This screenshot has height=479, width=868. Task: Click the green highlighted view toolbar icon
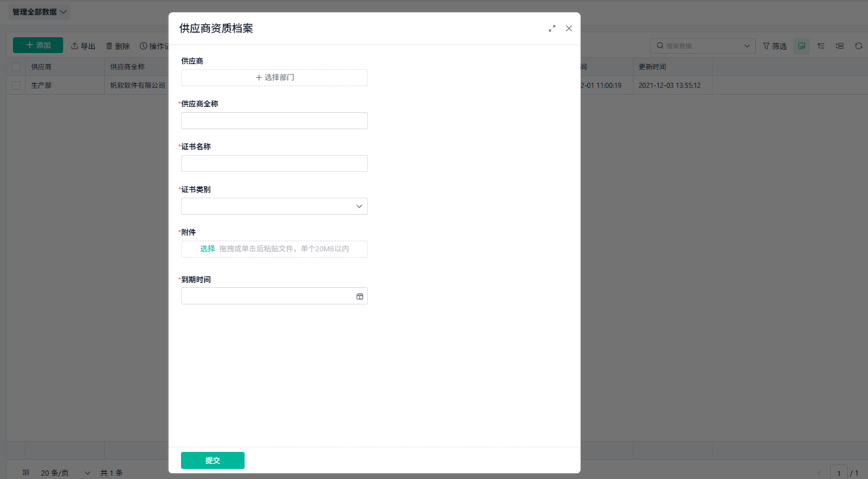(801, 46)
